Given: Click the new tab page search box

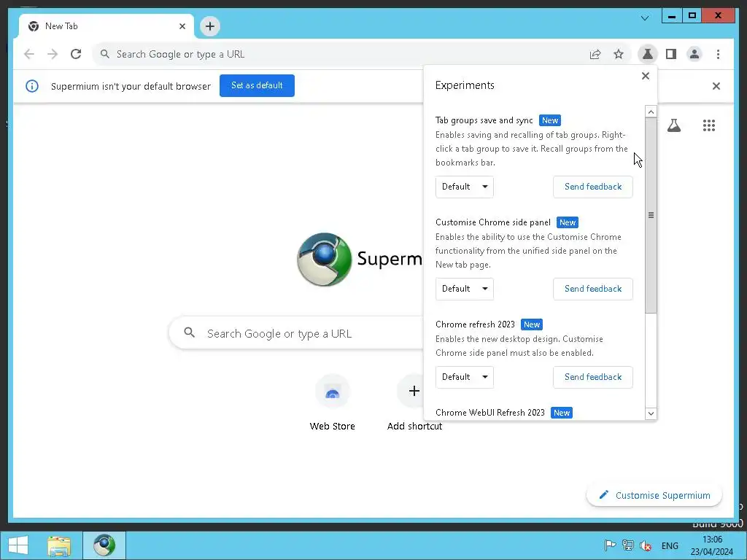Looking at the screenshot, I should coord(295,333).
